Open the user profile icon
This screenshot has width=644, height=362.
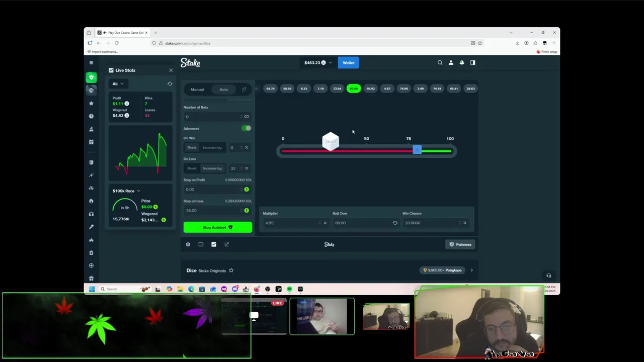(451, 63)
